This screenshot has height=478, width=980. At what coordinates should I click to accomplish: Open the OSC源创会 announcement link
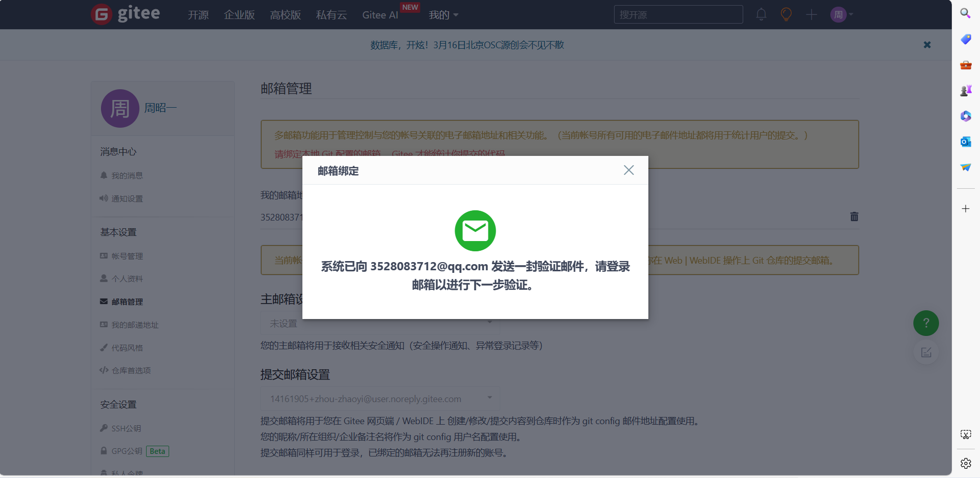[x=466, y=45]
